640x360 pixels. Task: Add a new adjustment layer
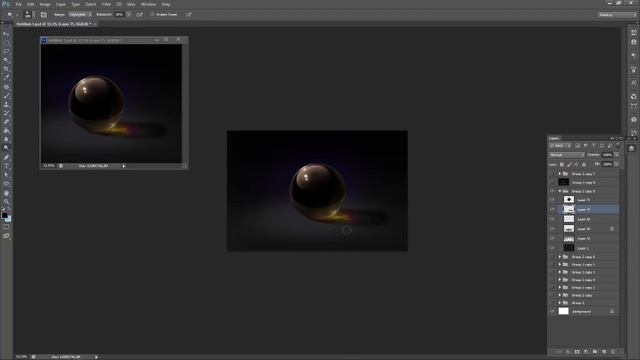(586, 351)
